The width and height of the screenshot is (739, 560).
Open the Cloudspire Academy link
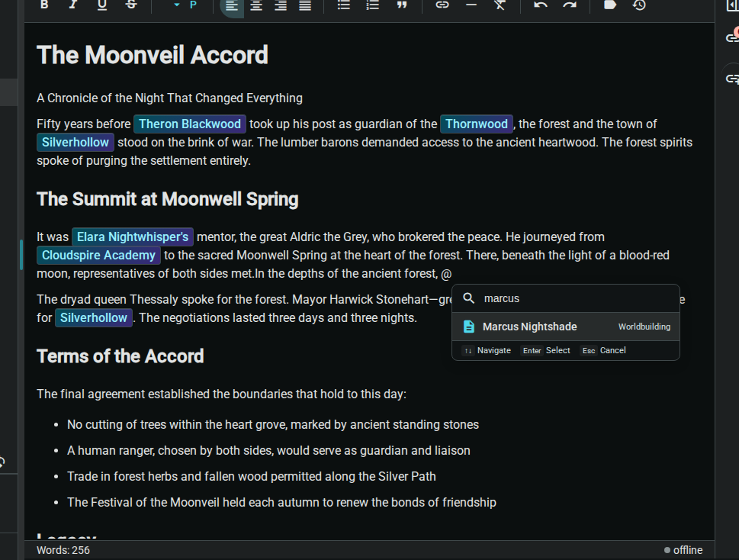coord(99,255)
